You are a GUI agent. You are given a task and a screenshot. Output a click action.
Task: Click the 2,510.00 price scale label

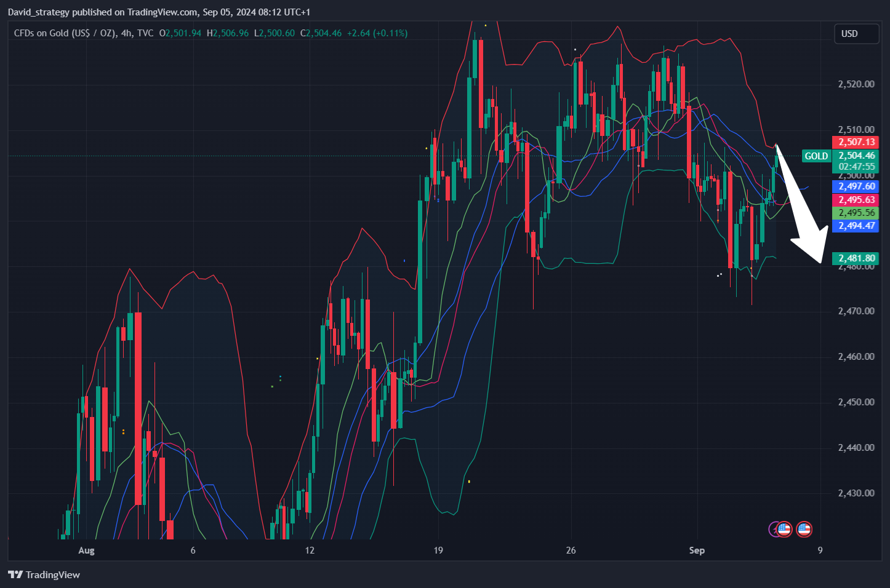[x=856, y=130]
